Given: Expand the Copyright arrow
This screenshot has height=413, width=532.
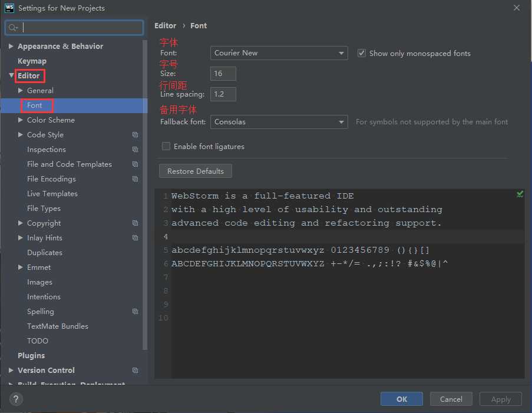Looking at the screenshot, I should [21, 223].
